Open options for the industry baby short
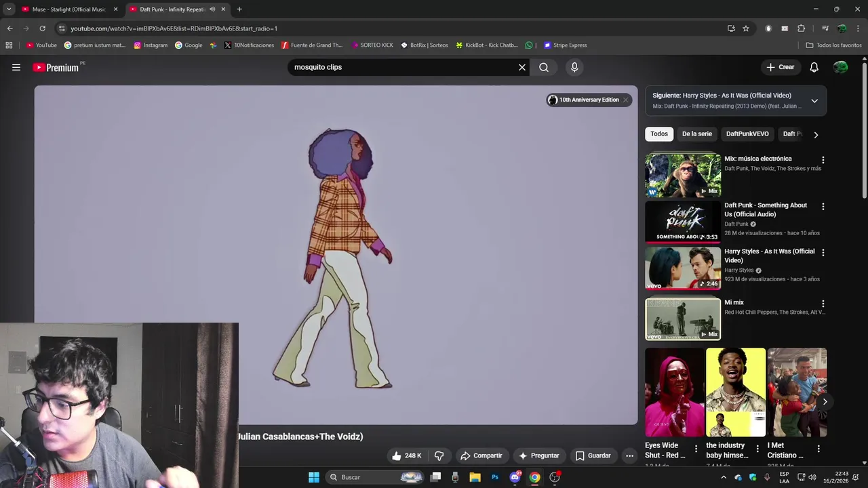 pos(757,449)
